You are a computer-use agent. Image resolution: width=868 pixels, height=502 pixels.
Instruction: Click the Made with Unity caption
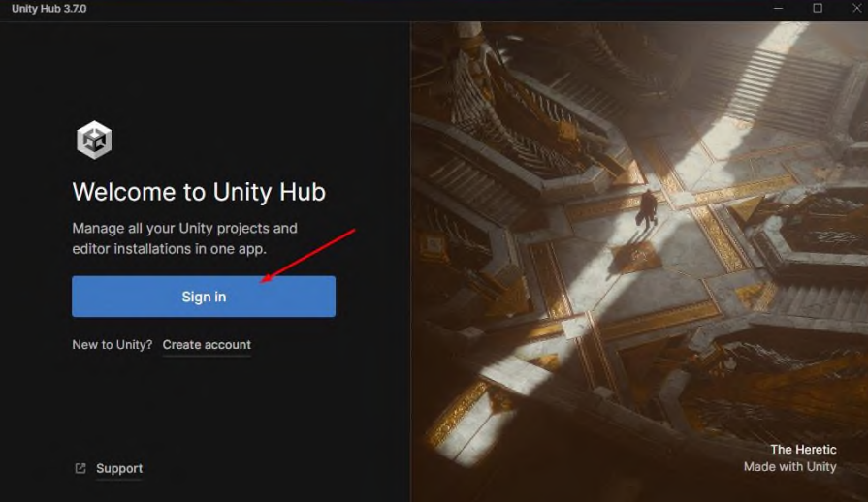point(790,466)
